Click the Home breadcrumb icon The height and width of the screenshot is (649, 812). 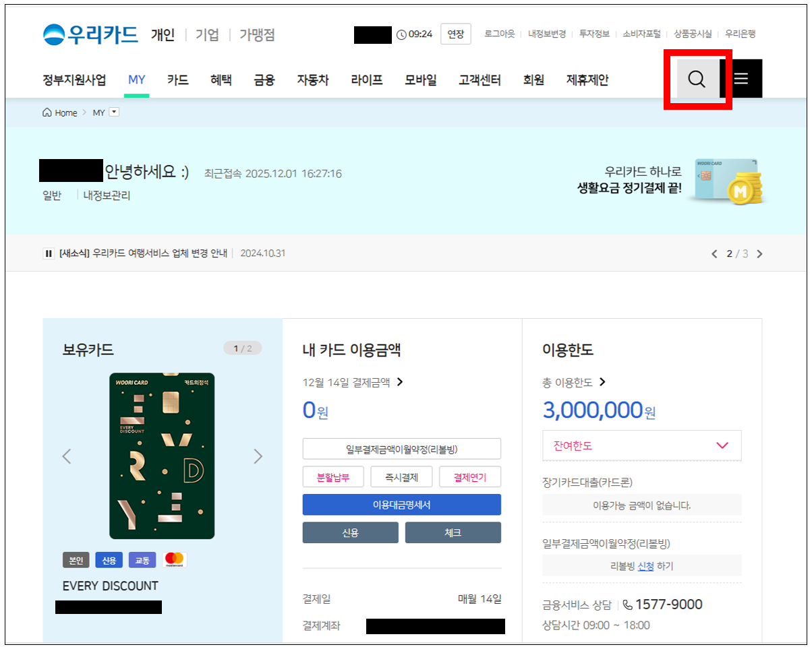[47, 113]
